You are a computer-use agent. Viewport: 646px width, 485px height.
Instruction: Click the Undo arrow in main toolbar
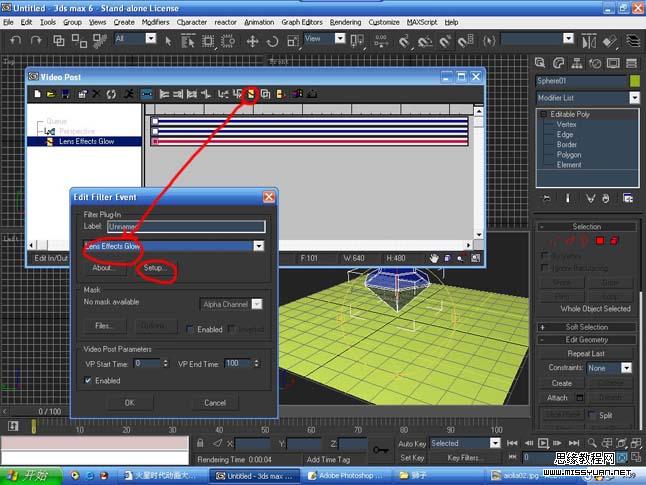(16, 41)
